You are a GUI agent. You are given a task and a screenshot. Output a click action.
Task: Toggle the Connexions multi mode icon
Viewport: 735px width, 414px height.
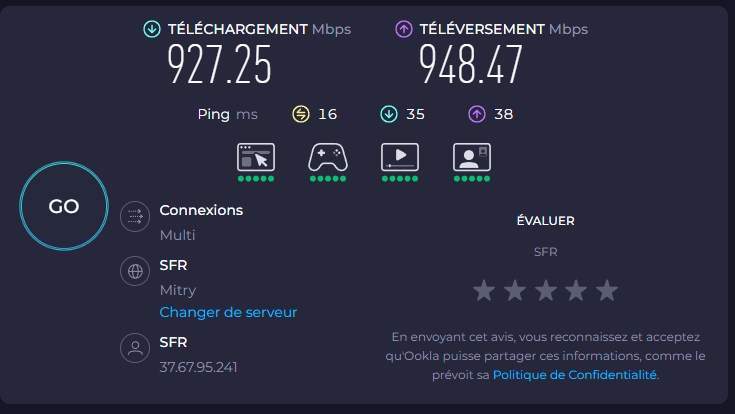click(x=135, y=216)
